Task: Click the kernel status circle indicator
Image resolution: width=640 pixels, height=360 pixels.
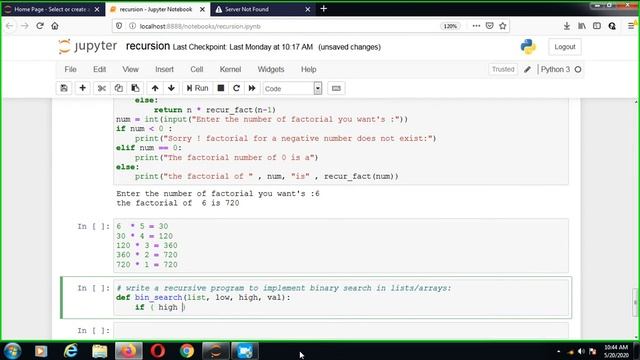Action: tap(578, 70)
